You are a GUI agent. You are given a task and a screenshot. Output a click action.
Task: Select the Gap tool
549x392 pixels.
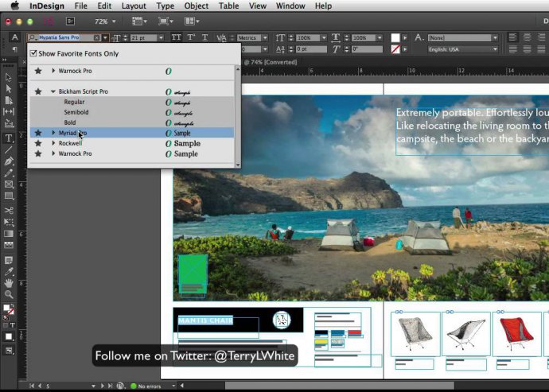[x=9, y=112]
